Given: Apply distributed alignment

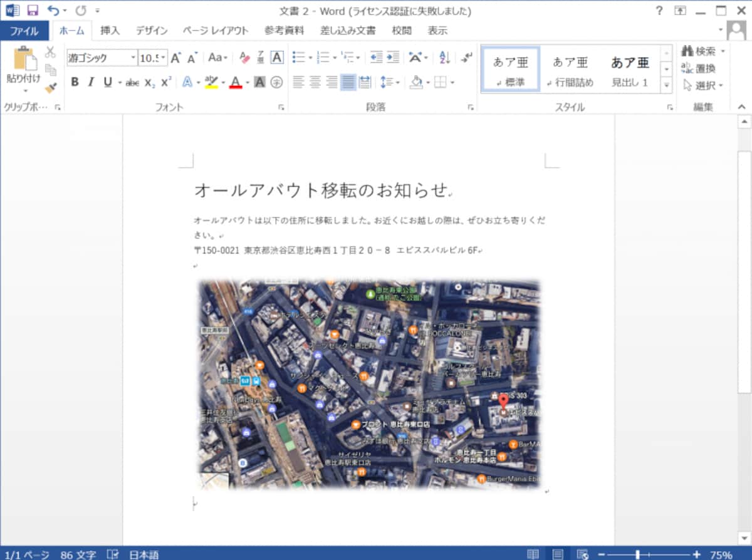Looking at the screenshot, I should (x=365, y=82).
